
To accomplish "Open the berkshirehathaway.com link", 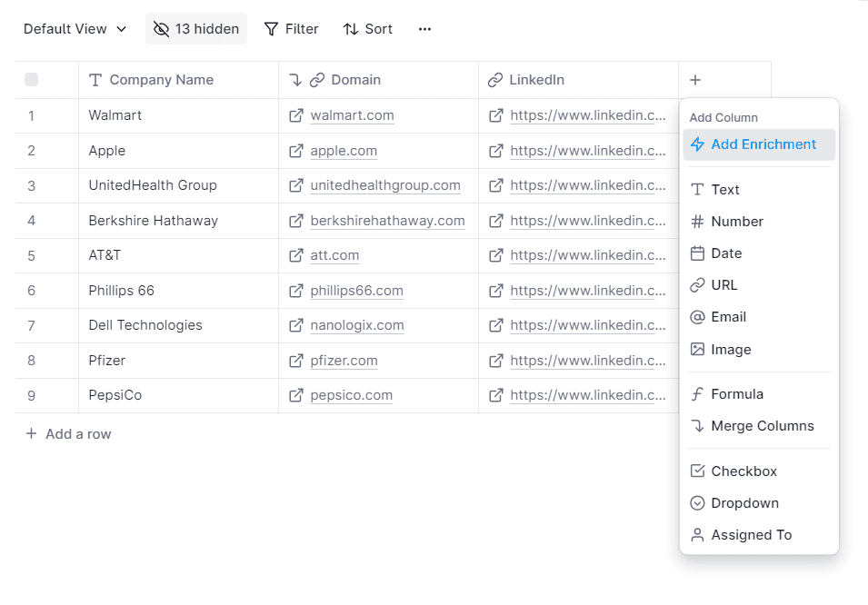I will click(x=387, y=221).
